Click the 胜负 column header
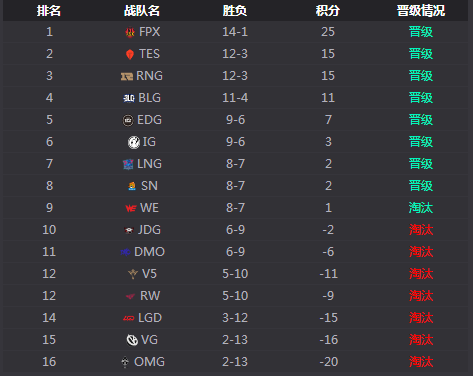 235,11
